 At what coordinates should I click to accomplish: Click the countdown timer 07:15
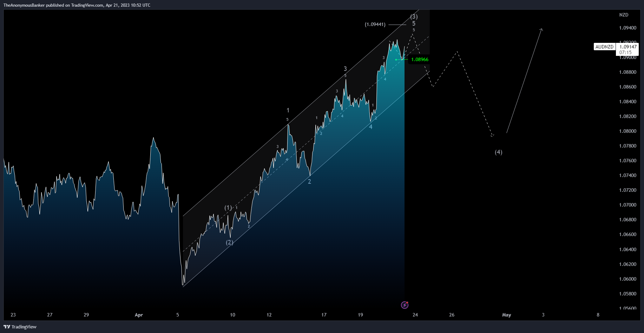pyautogui.click(x=625, y=52)
